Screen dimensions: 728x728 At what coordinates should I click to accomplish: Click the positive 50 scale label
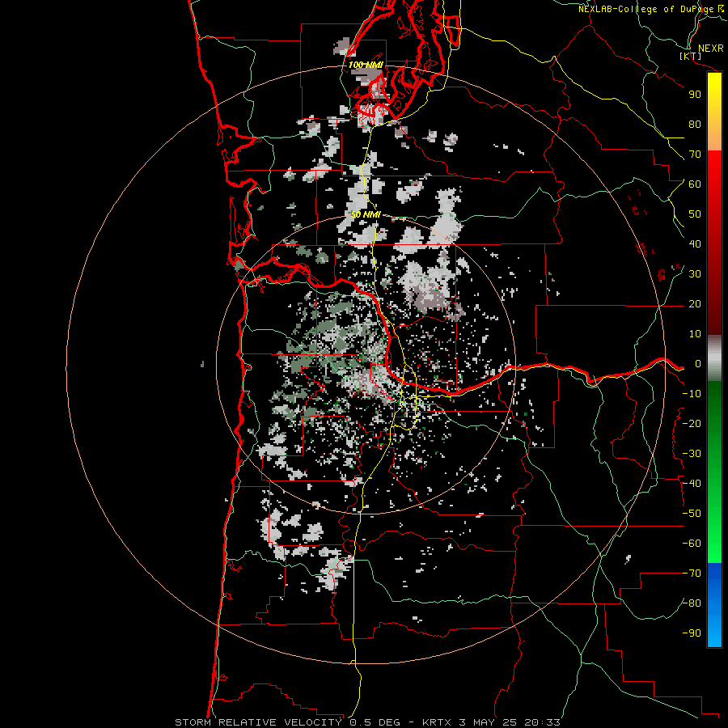pos(695,214)
